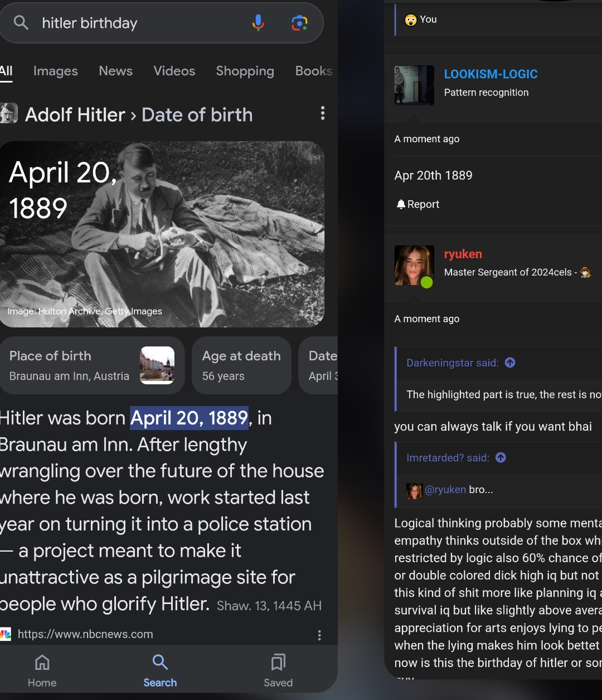602x700 pixels.
Task: Open the Braunau am Inn thumbnail image
Action: (157, 365)
